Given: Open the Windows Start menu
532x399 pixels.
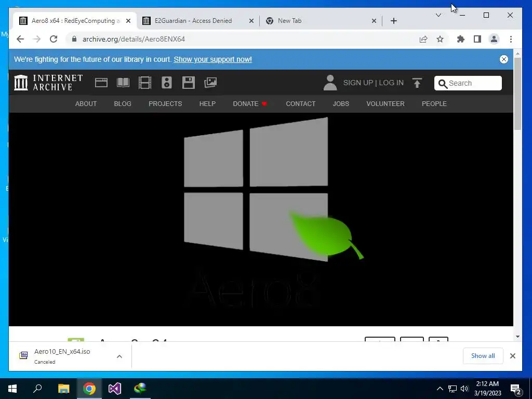Looking at the screenshot, I should click(x=12, y=389).
